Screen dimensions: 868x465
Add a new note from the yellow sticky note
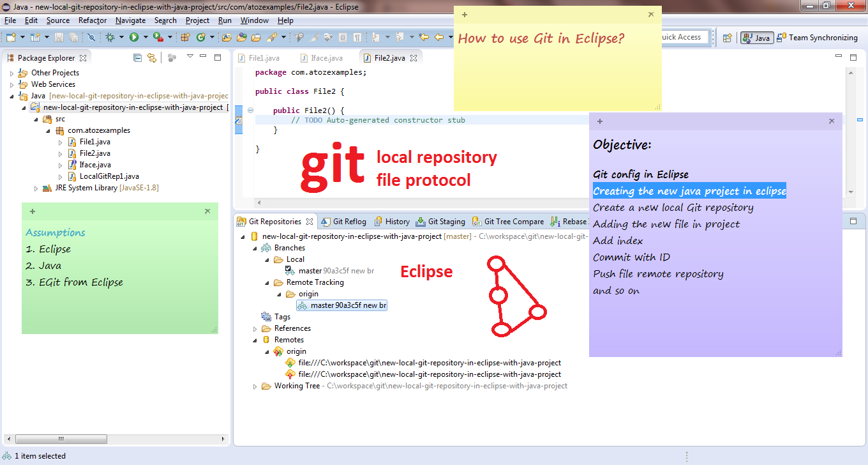pyautogui.click(x=465, y=15)
